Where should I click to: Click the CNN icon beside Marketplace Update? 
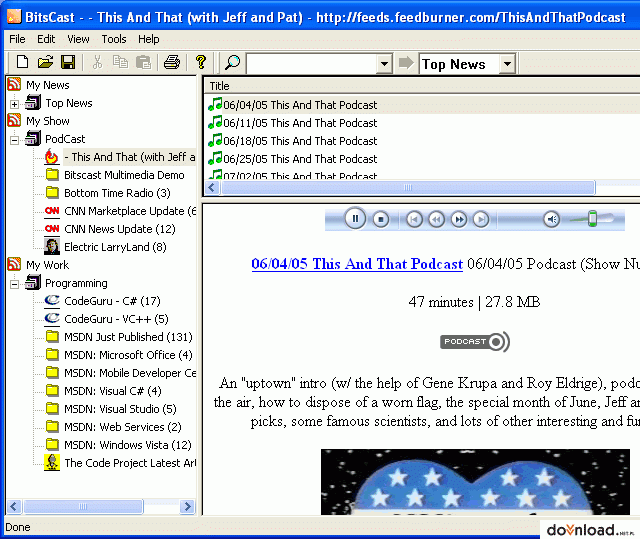(x=52, y=211)
